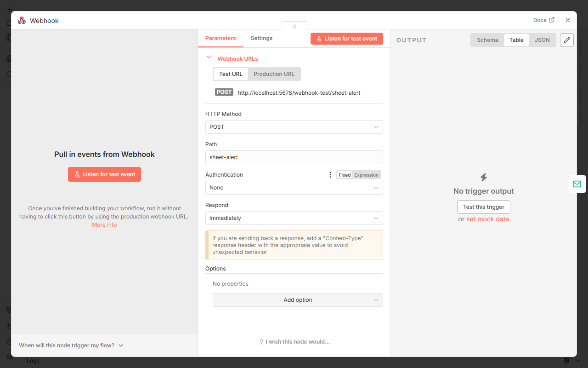
Task: Switch to the Production URL toggle
Action: pyautogui.click(x=274, y=74)
